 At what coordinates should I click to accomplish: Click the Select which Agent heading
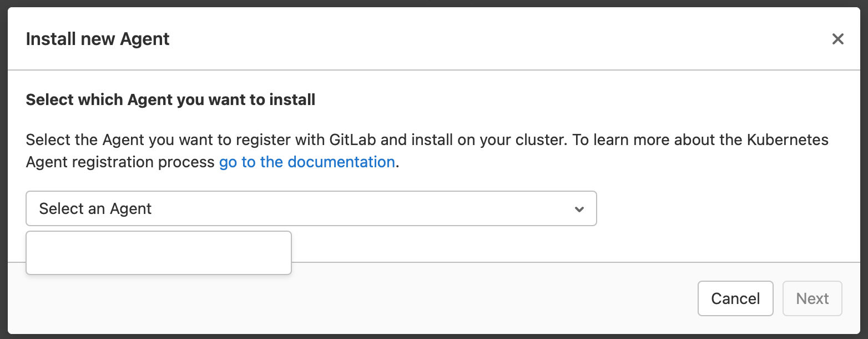coord(170,100)
